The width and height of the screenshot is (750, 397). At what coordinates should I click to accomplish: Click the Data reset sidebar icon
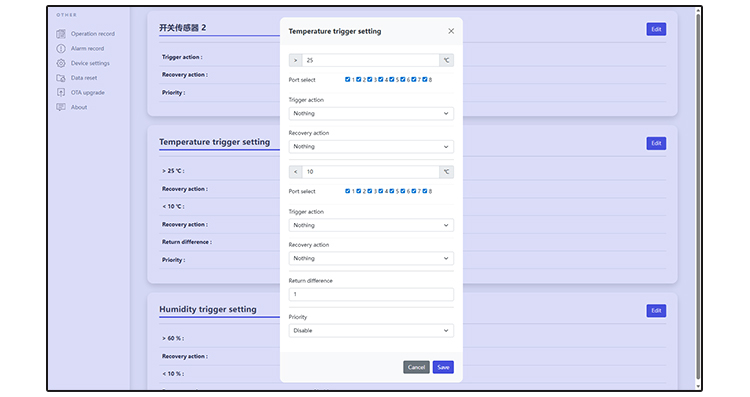(x=61, y=78)
